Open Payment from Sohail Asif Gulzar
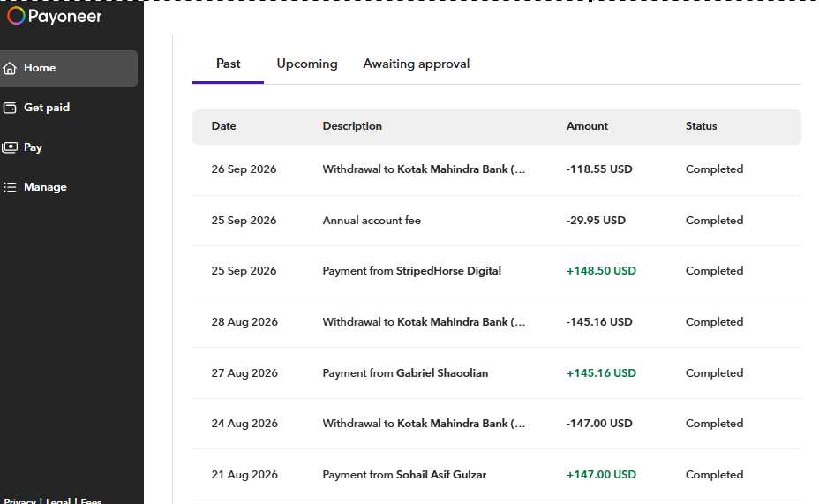The image size is (819, 504). (404, 474)
